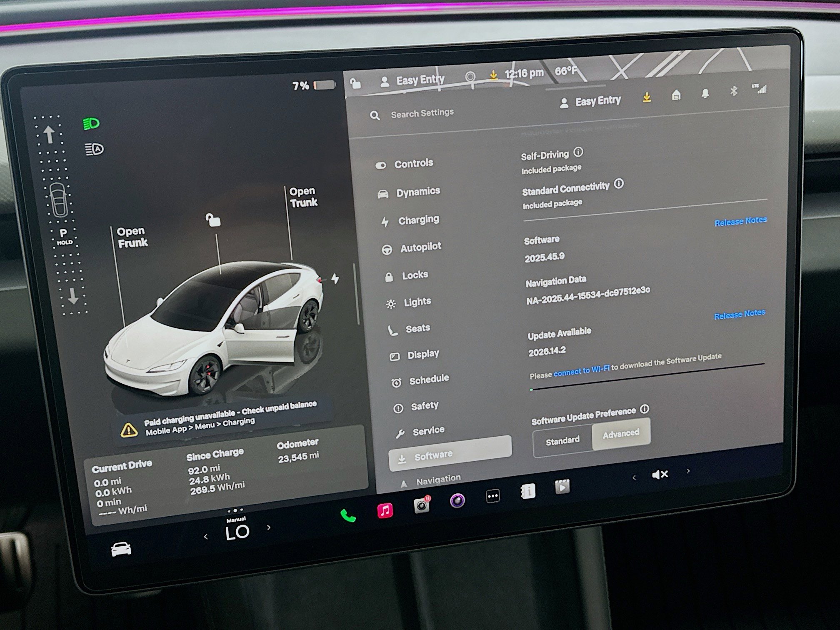Increase cabin temperature with the right chevron
Image resolution: width=840 pixels, height=630 pixels.
(269, 527)
